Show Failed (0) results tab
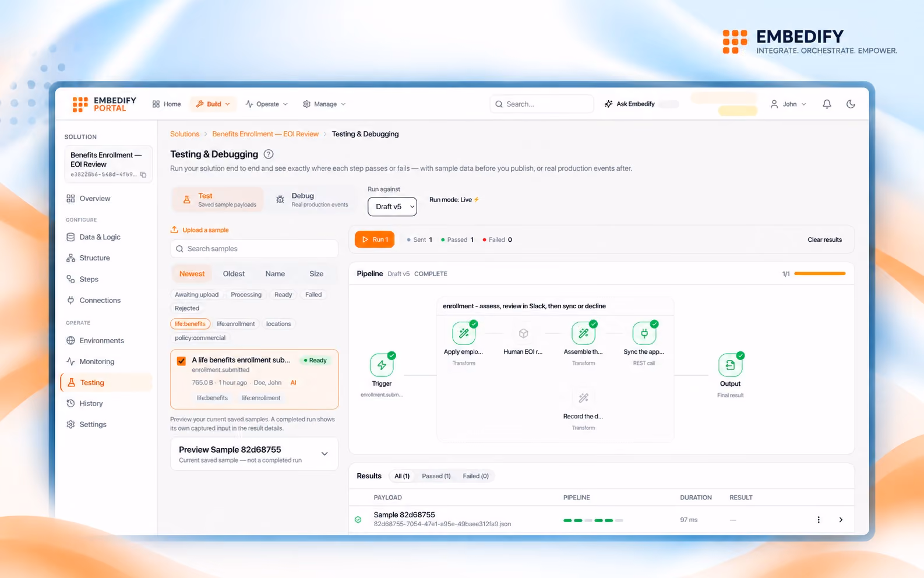This screenshot has width=924, height=578. tap(475, 476)
